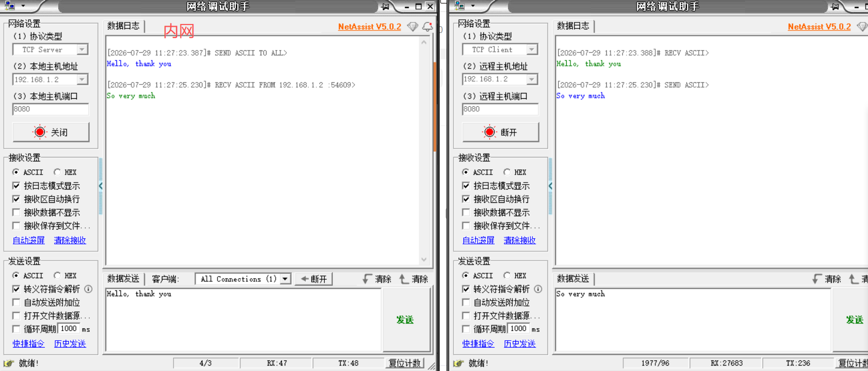Enable server 自动发送附加位 checkbox
868x371 pixels.
point(16,302)
